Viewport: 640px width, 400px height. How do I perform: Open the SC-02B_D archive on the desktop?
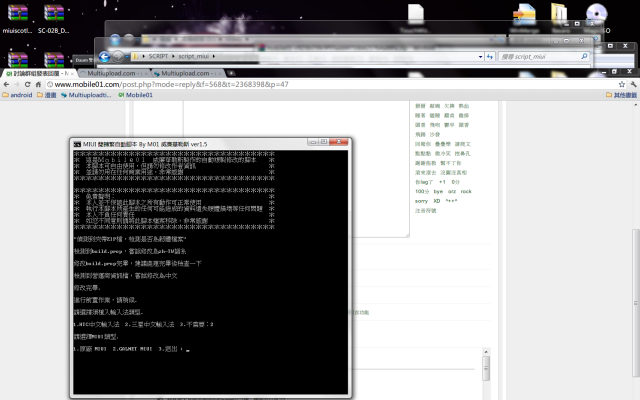(53, 18)
